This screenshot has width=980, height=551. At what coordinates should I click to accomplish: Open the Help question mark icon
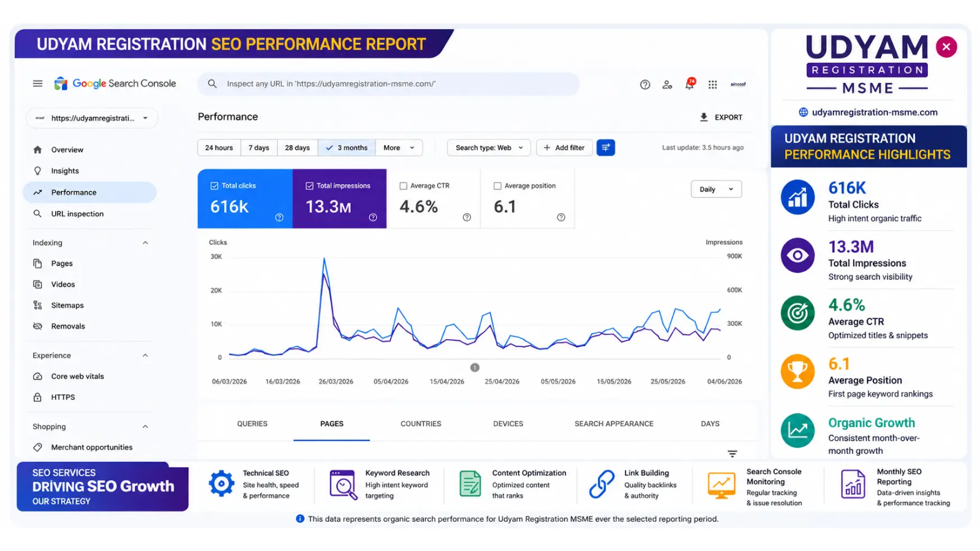(x=645, y=84)
